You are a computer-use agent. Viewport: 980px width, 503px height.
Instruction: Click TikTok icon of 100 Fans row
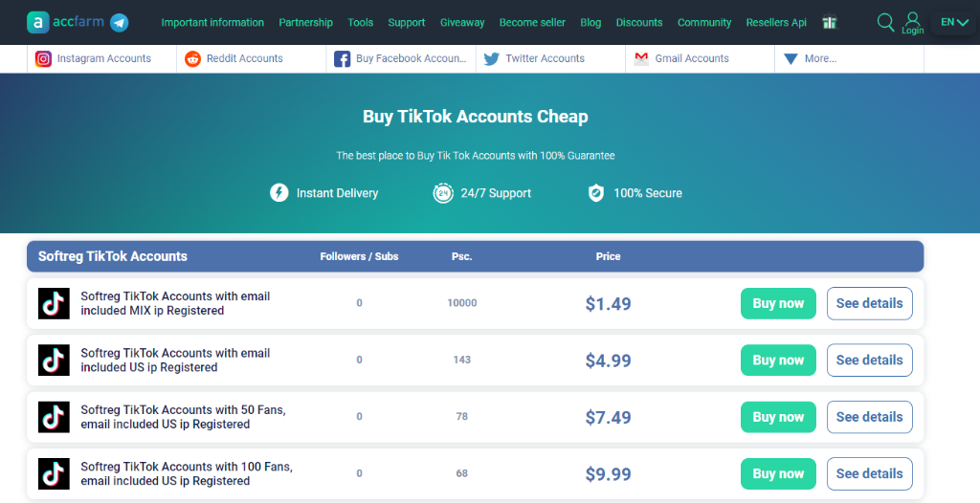[x=54, y=473]
